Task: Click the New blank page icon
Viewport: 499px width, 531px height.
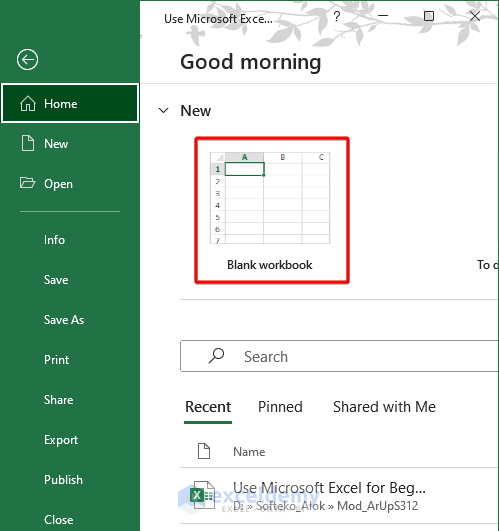Action: (28, 143)
